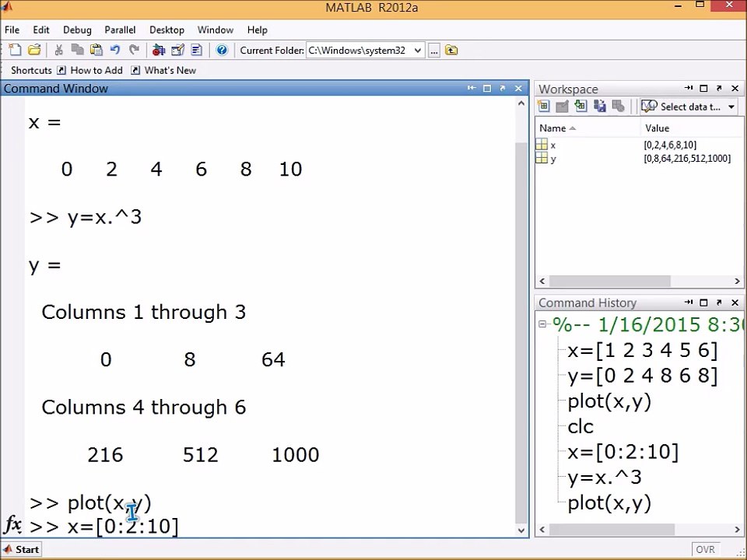Sort workspace by the Name column
Image resolution: width=747 pixels, height=560 pixels.
click(x=552, y=128)
